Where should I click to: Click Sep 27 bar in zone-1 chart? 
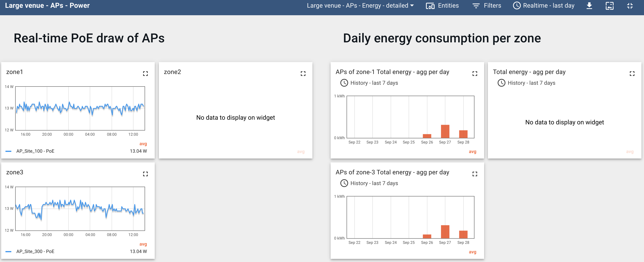coord(445,131)
